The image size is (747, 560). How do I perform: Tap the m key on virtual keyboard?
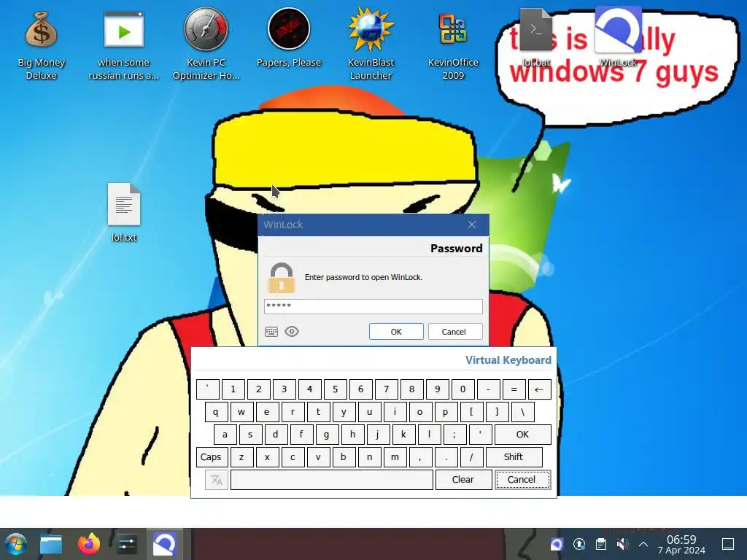[395, 457]
